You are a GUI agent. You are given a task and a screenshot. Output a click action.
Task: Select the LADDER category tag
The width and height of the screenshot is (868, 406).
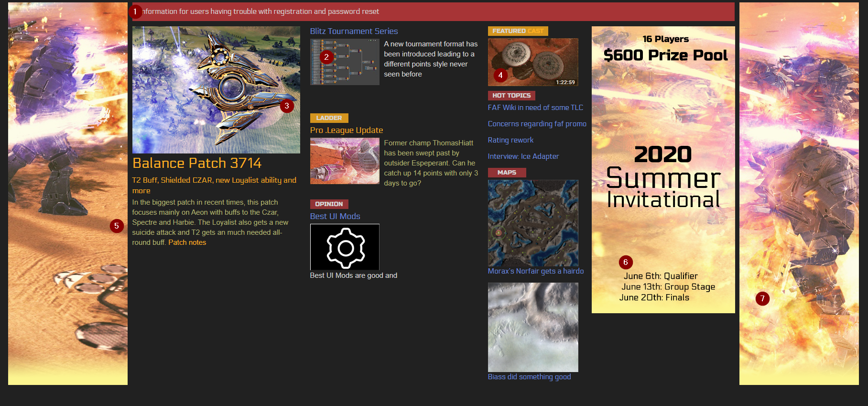[x=329, y=118]
